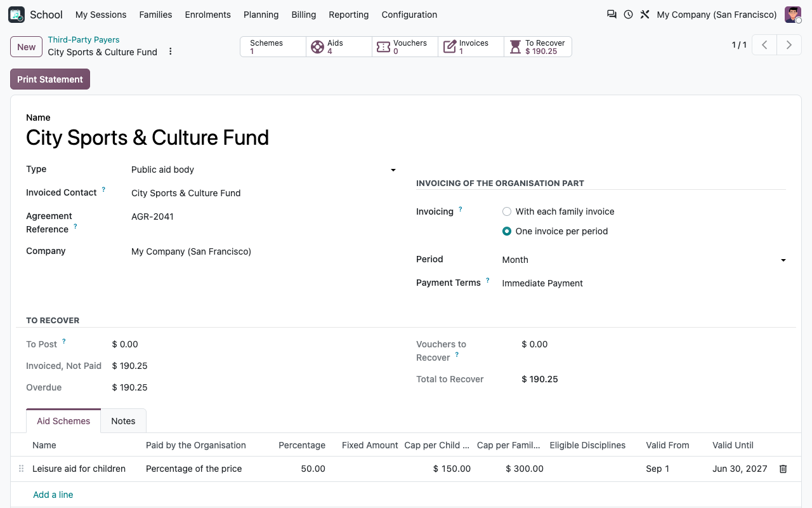Open the developer tools wrench icon

coord(645,15)
